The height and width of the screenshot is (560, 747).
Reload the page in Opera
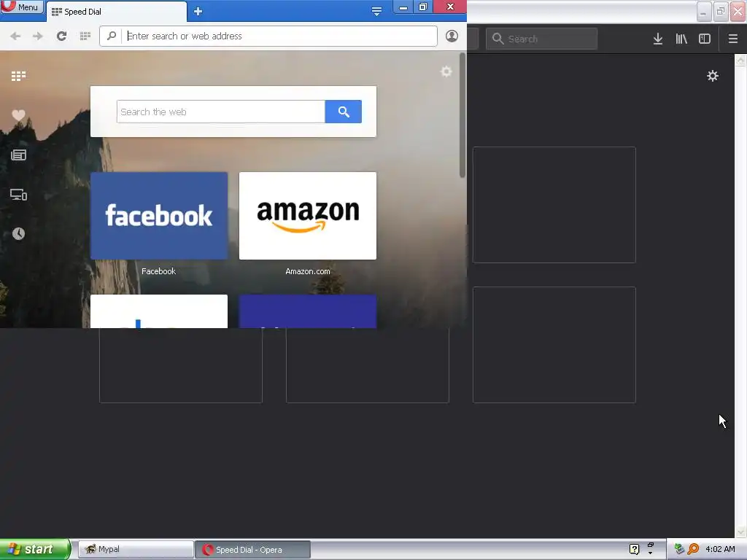(61, 36)
